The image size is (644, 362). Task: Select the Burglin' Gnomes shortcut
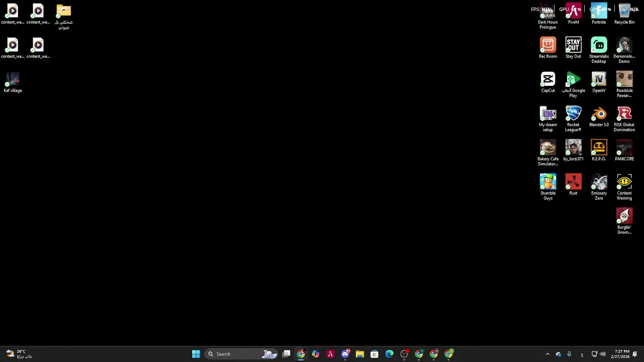tap(624, 221)
